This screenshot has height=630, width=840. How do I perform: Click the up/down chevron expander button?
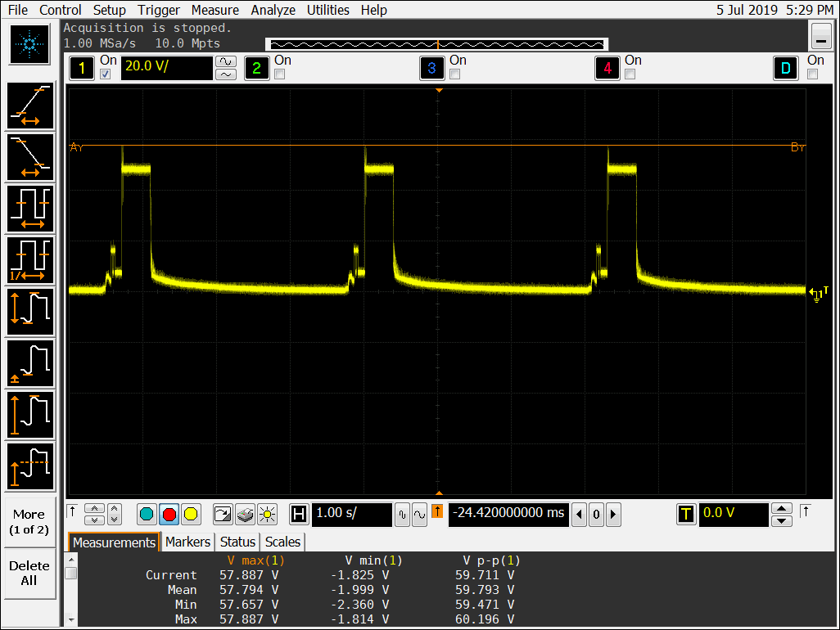[114, 515]
